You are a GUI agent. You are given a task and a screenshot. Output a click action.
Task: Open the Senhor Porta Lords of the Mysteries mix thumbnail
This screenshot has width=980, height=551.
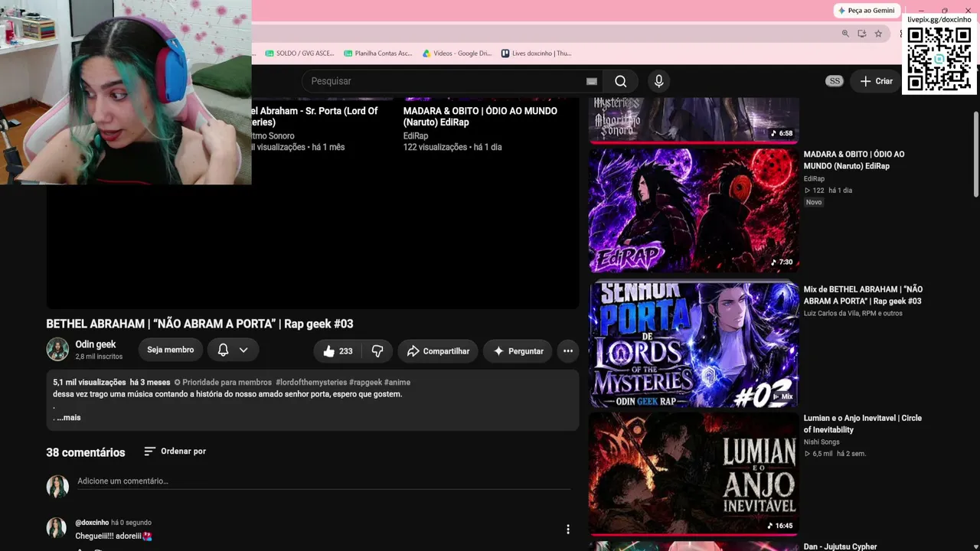[x=694, y=344]
